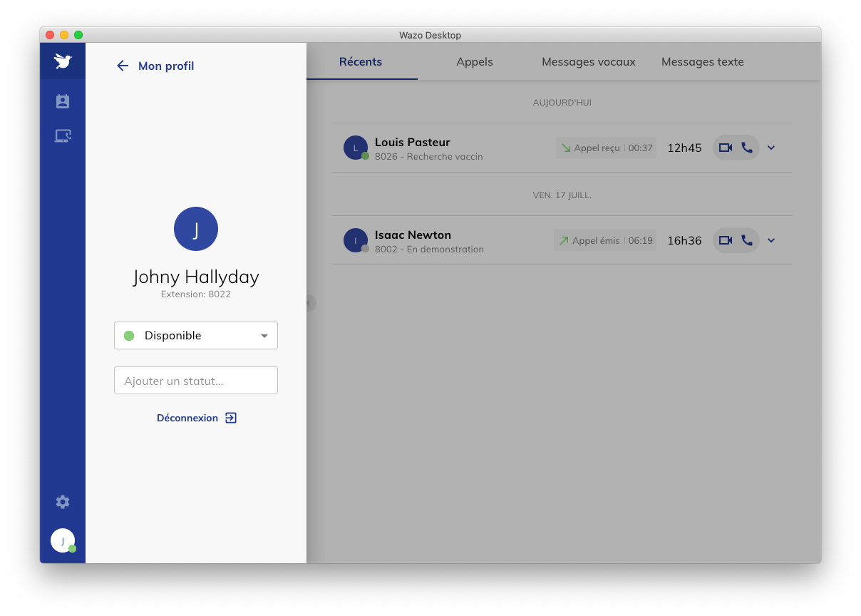Viewport: 861px width, 616px height.
Task: Click the Johny Hallyday profile avatar
Action: 196,229
